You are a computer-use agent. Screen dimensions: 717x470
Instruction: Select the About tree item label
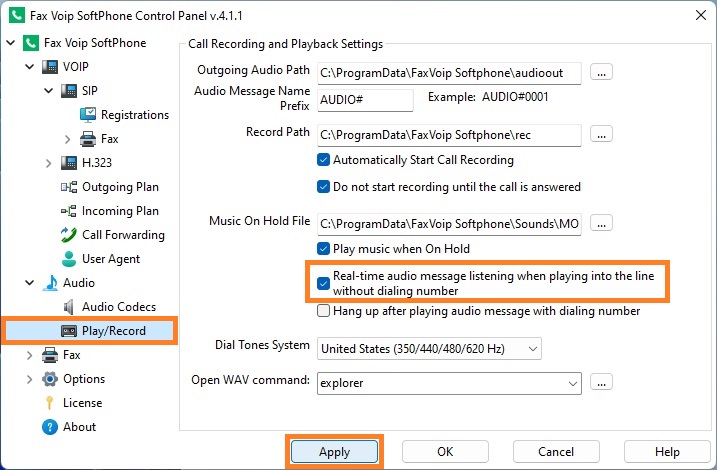[x=80, y=427]
